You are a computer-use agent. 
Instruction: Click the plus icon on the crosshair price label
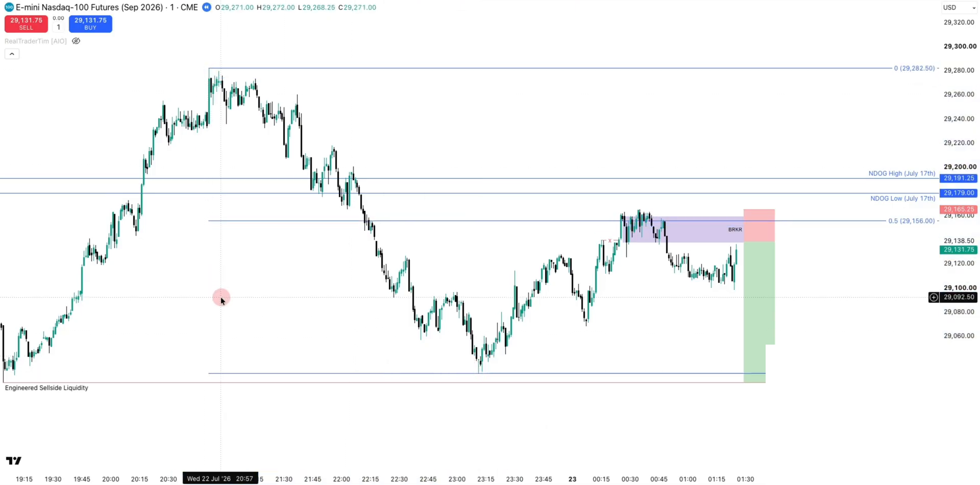click(934, 297)
